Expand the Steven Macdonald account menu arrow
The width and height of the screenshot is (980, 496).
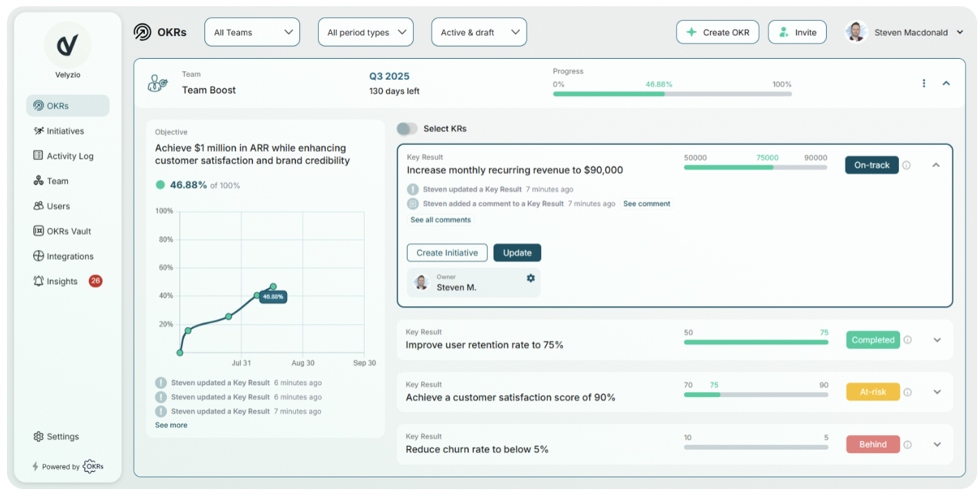pyautogui.click(x=960, y=32)
